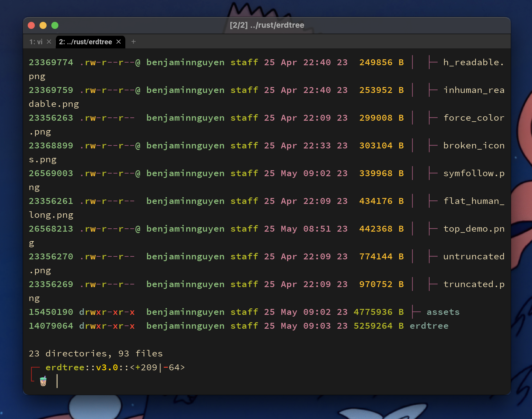Click the 'erdtree' root directory name
This screenshot has height=419, width=532.
(x=429, y=326)
